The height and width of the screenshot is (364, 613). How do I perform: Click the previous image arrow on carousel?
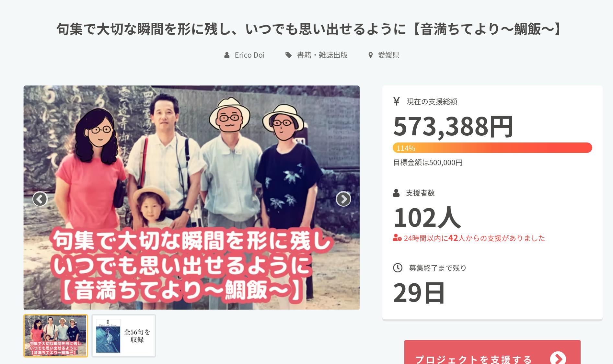tap(40, 199)
